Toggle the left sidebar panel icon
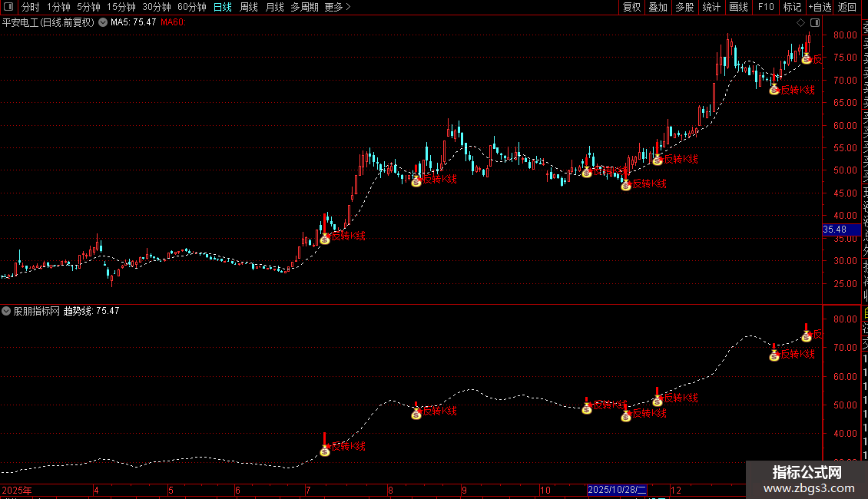 point(8,7)
